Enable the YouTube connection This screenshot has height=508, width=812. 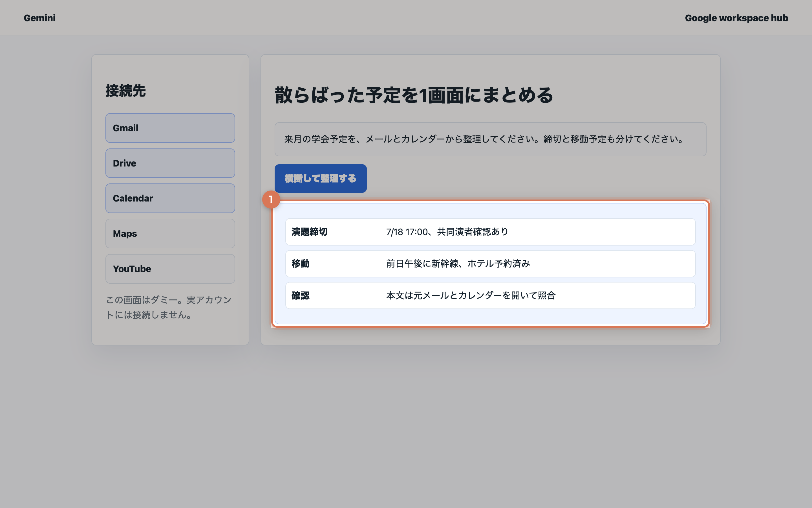[x=170, y=269]
